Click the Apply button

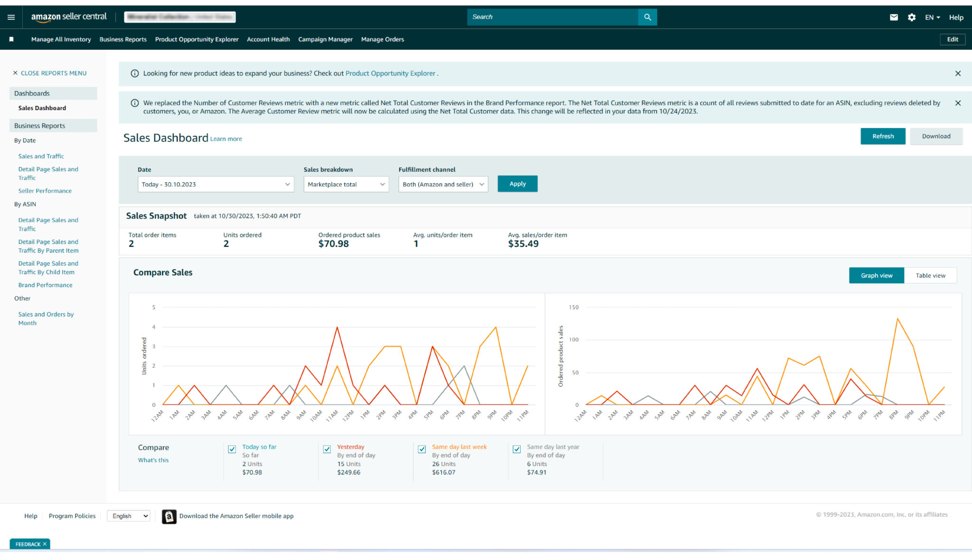[517, 184]
